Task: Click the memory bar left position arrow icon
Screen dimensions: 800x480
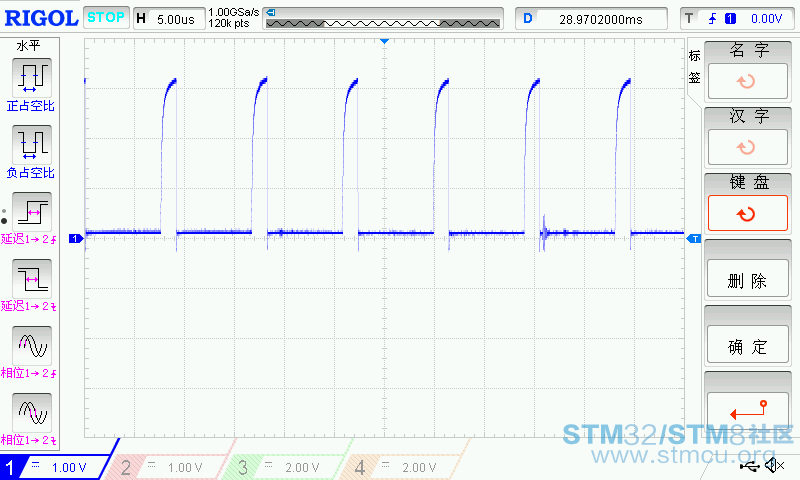Action: click(271, 13)
